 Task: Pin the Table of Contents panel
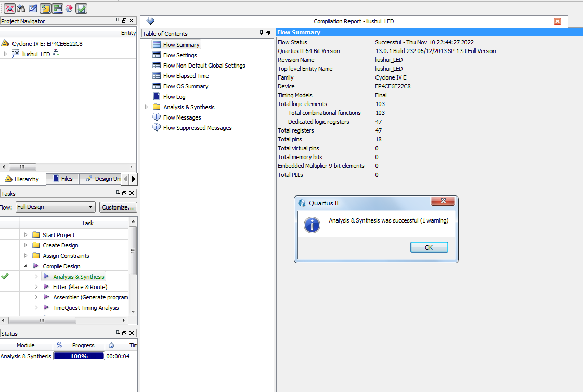pyautogui.click(x=262, y=33)
